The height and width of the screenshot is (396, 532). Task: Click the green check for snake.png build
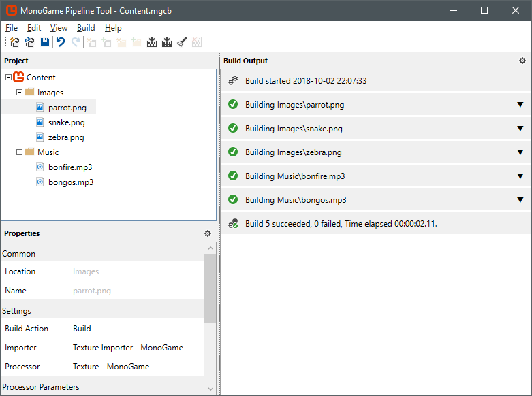click(x=233, y=128)
